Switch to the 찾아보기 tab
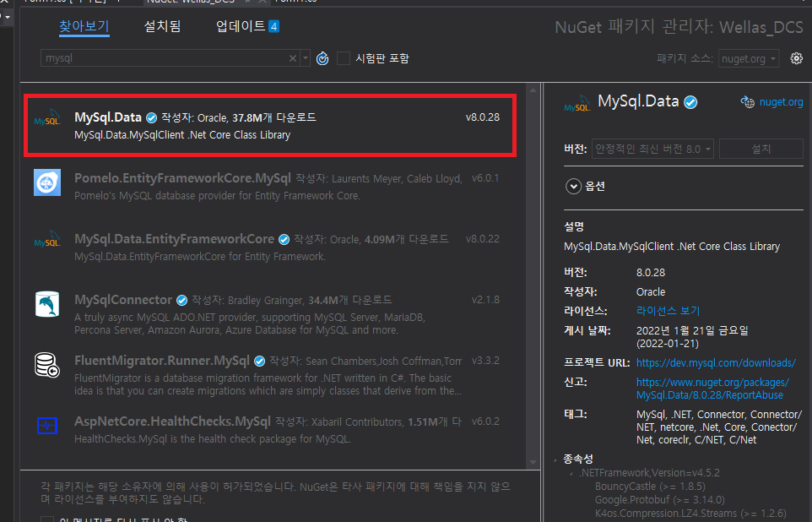The height and width of the screenshot is (522, 812). click(x=84, y=26)
